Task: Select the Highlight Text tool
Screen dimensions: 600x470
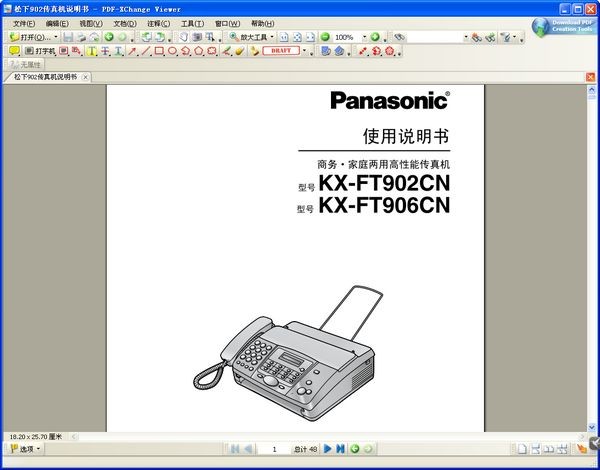Action: tap(91, 51)
